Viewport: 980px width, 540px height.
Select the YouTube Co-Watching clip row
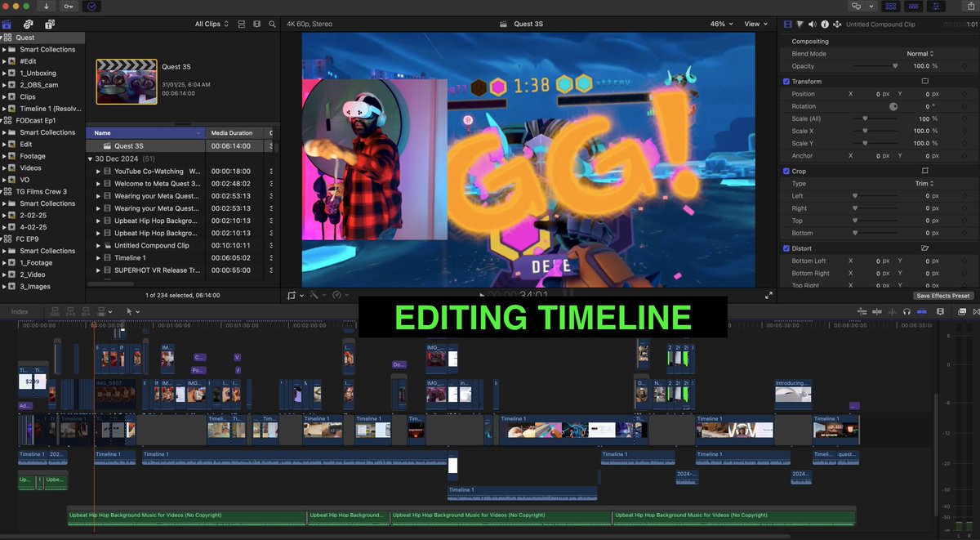pyautogui.click(x=180, y=172)
